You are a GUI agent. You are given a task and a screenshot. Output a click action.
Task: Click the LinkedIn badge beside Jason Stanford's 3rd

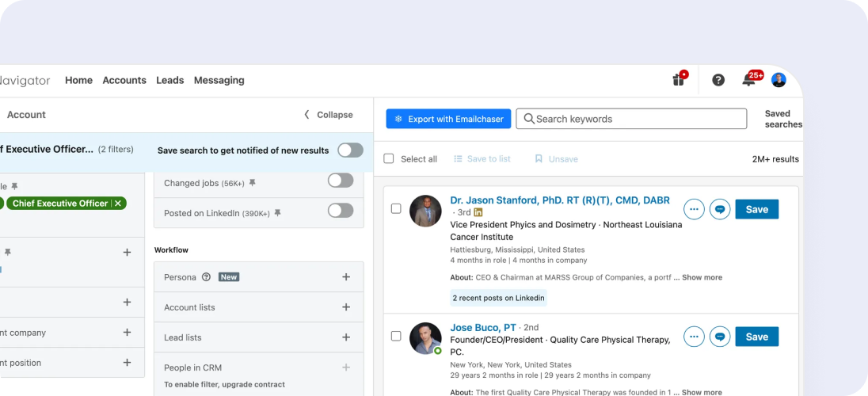click(x=478, y=213)
